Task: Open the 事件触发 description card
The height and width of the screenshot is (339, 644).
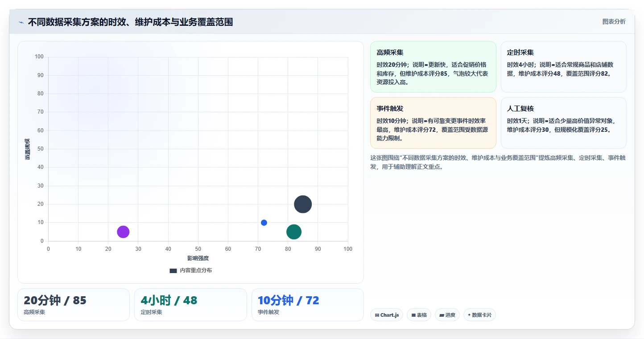Action: point(433,123)
